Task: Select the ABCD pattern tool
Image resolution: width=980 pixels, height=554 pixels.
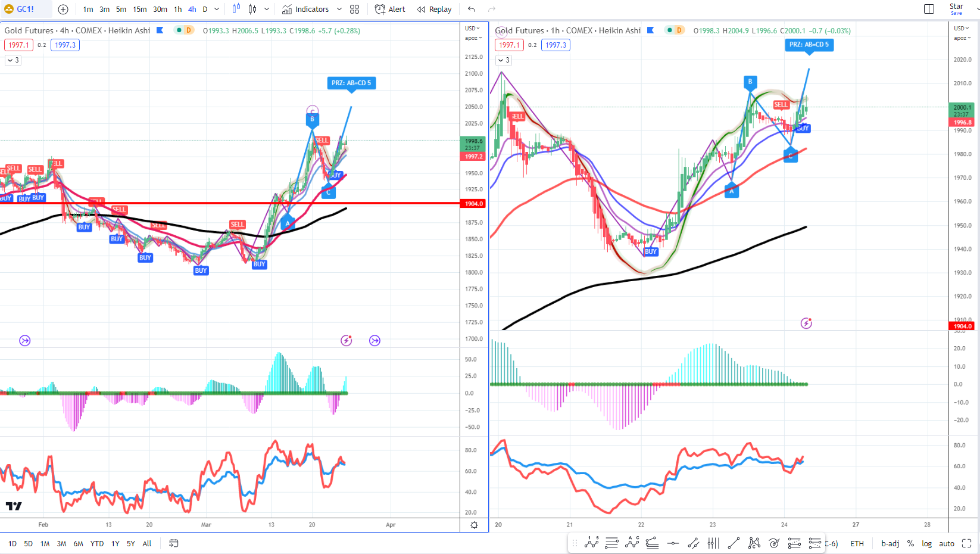Action: coord(632,543)
